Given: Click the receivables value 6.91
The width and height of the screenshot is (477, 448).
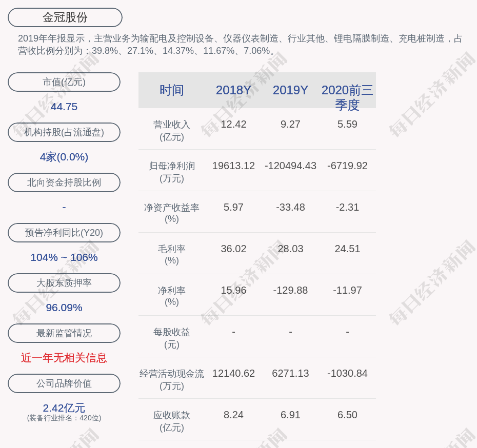Looking at the screenshot, I should pyautogui.click(x=290, y=415).
